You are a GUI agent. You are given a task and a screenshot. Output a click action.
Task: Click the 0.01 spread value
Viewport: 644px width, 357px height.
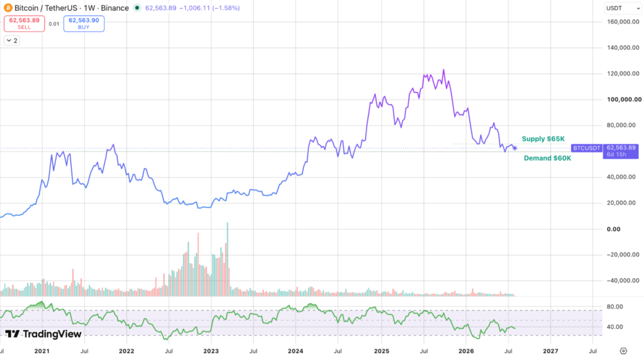pyautogui.click(x=54, y=24)
